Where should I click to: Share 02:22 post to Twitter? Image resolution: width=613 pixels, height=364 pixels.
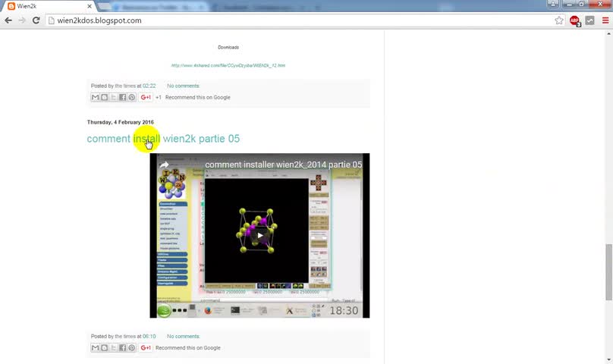[x=113, y=97]
